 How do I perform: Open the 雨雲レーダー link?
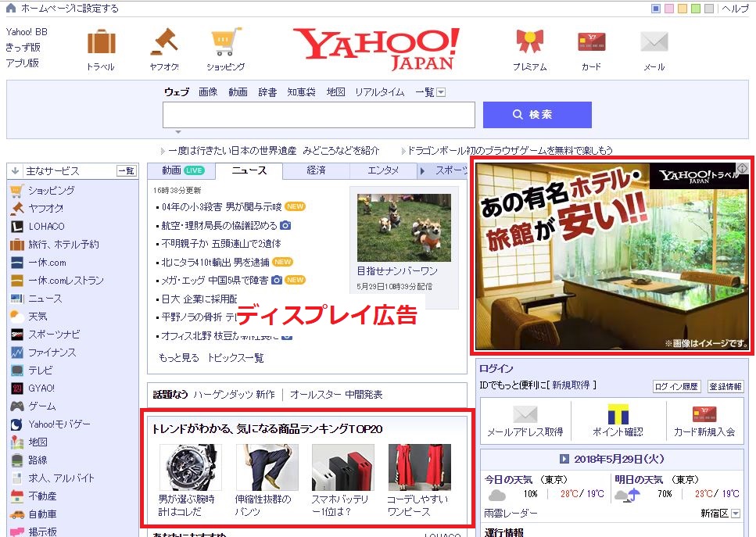[511, 514]
